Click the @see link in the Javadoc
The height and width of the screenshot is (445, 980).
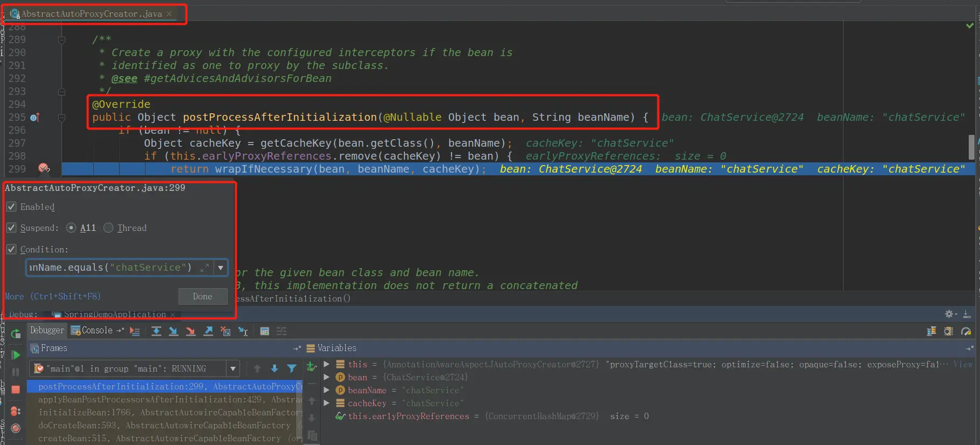125,78
